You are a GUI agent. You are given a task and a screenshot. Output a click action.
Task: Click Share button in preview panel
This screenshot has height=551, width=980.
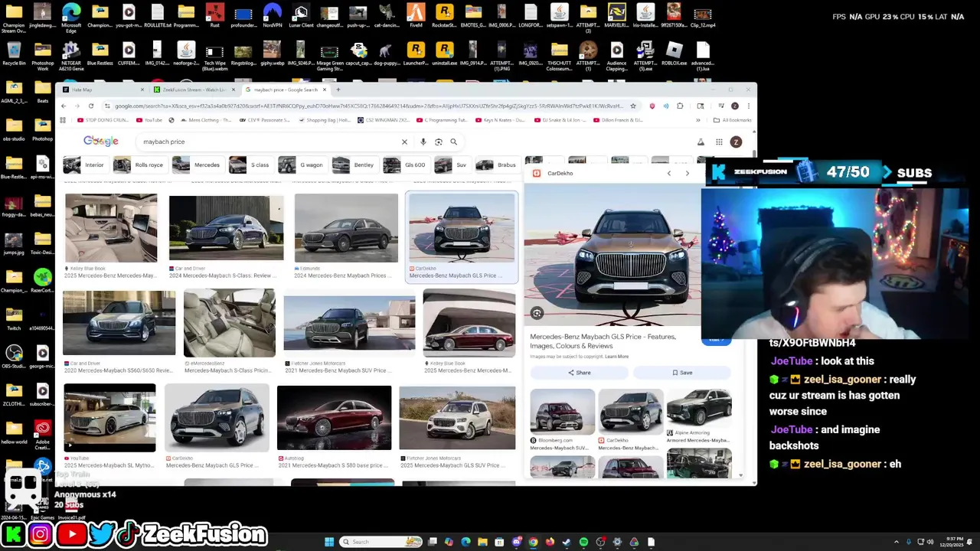pos(579,373)
